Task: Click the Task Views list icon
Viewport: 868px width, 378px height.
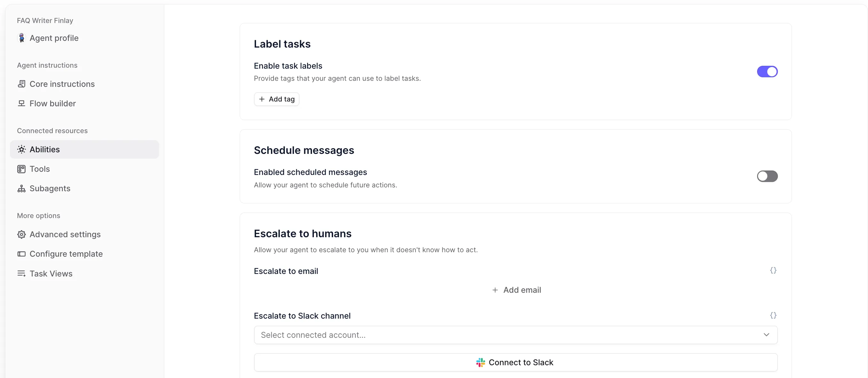Action: [x=21, y=273]
